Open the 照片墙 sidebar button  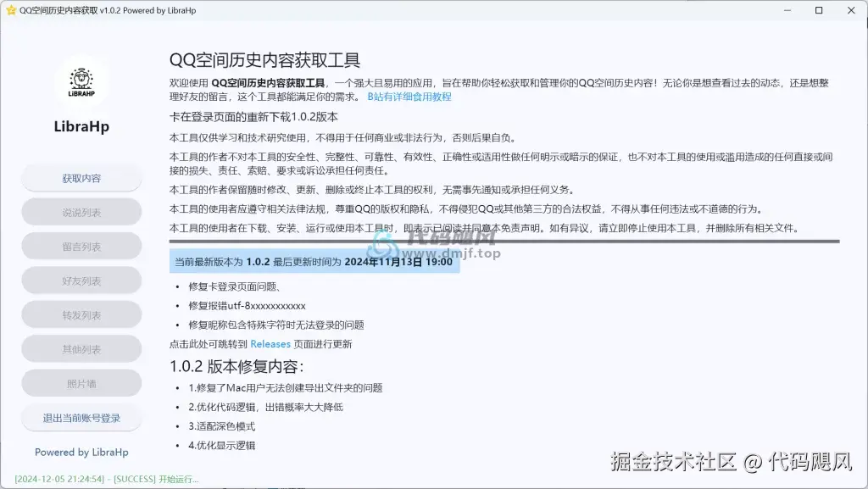coord(81,384)
